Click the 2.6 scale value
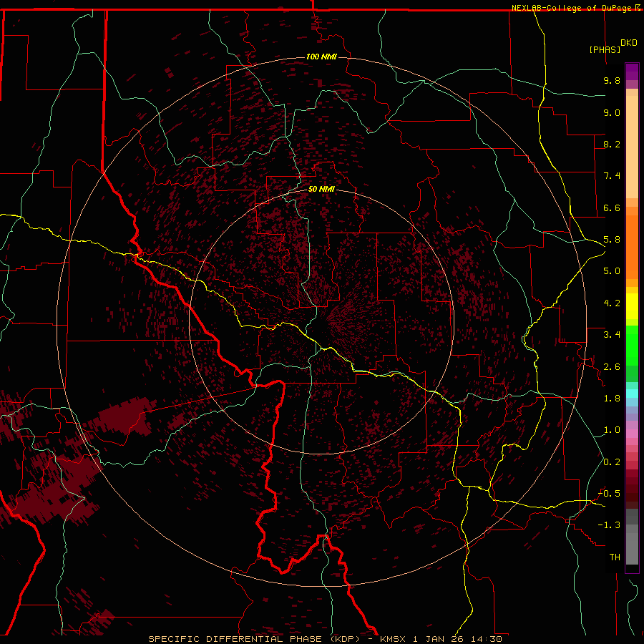Screen dimensions: 644x644 612,367
